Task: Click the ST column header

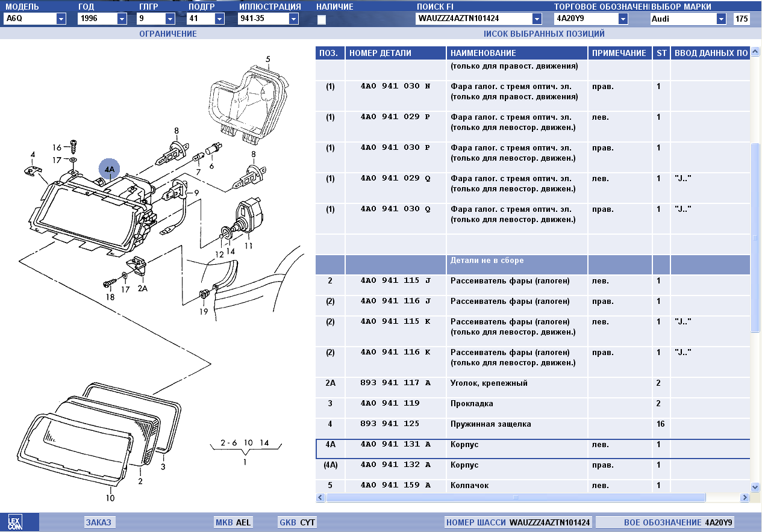Action: 661,53
